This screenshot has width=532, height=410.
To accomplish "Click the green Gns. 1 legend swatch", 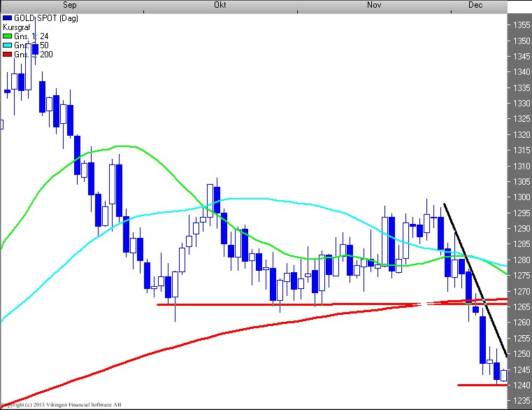I will 7,36.
